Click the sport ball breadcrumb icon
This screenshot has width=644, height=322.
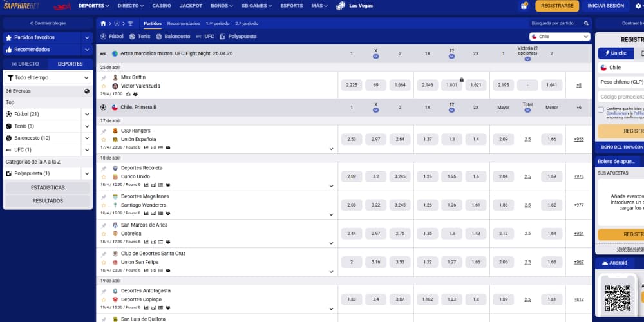point(117,23)
